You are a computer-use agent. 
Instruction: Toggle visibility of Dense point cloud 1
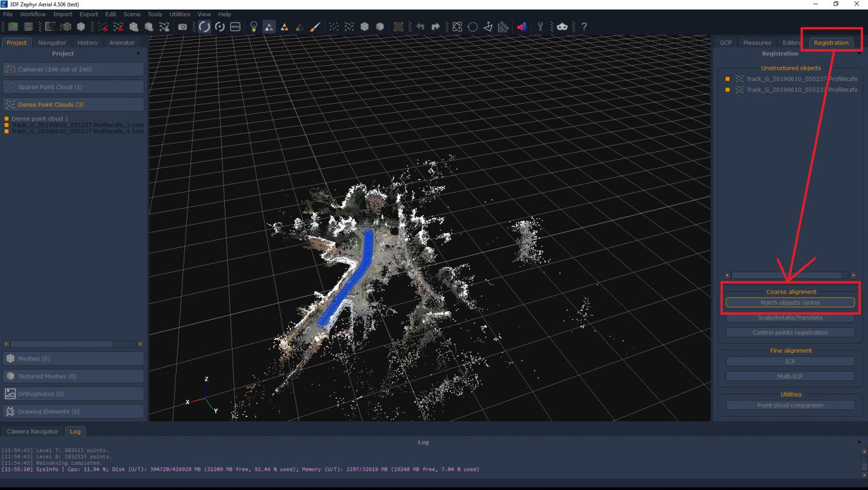(x=7, y=119)
